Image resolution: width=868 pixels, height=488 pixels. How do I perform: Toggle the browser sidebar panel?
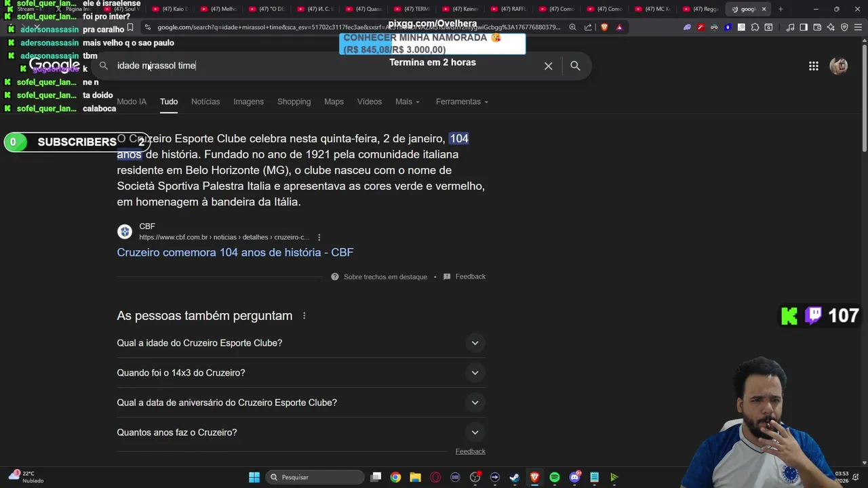click(x=804, y=27)
